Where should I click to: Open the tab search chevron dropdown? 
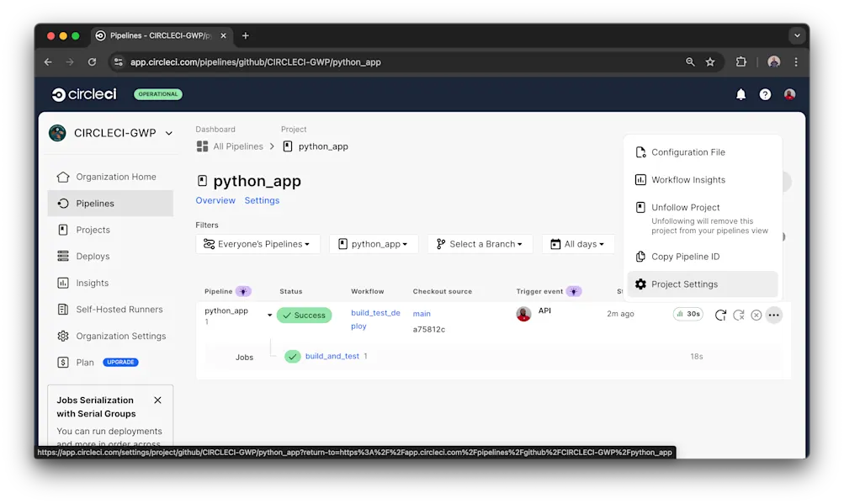pos(797,35)
